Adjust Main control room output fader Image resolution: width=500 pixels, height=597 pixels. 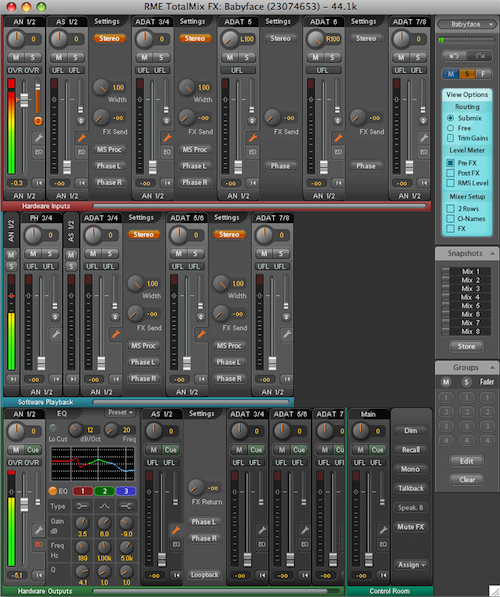coord(368,560)
